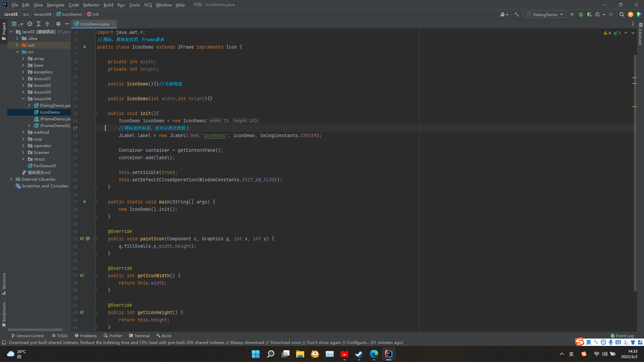Collapse all in Project panel toolbar
The width and height of the screenshot is (644, 362).
[47, 24]
